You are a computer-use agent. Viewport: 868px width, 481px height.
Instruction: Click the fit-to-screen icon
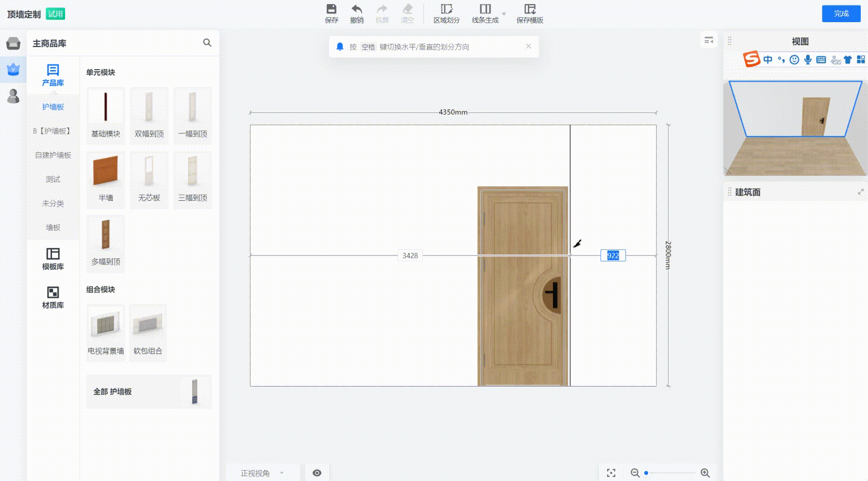611,473
